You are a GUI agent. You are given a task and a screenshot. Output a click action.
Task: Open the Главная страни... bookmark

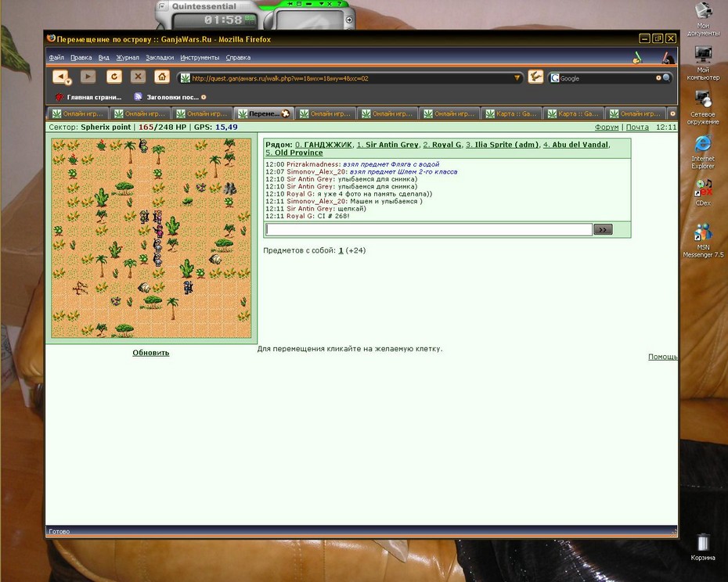[x=88, y=97]
